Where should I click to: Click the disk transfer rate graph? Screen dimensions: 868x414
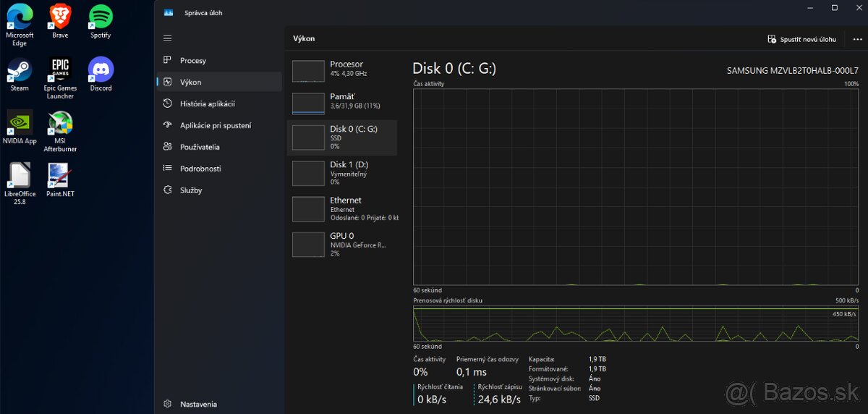[636, 324]
